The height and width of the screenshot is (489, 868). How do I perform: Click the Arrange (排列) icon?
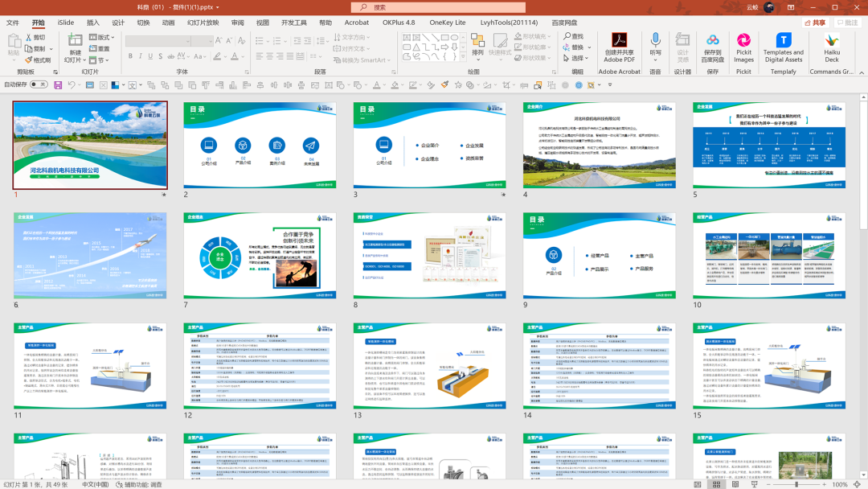tap(477, 40)
